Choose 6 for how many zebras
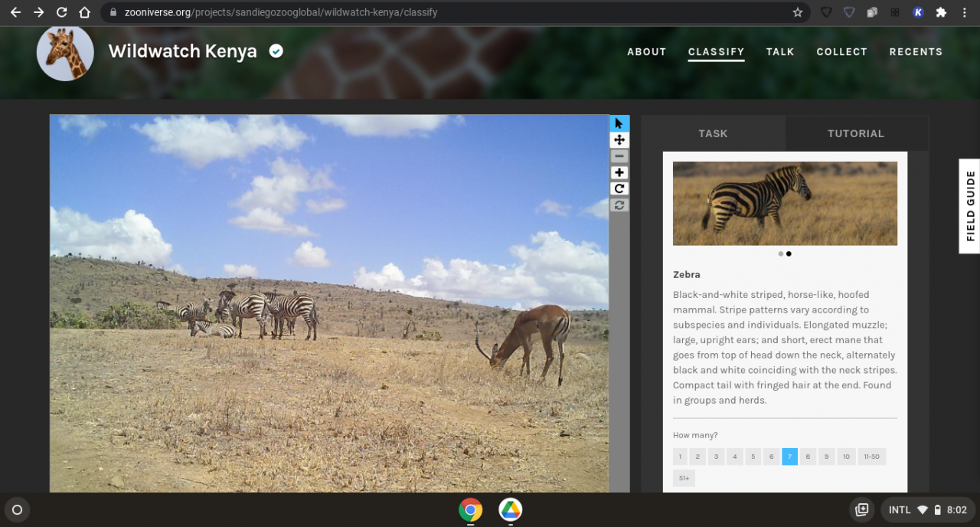This screenshot has width=980, height=527. point(771,457)
